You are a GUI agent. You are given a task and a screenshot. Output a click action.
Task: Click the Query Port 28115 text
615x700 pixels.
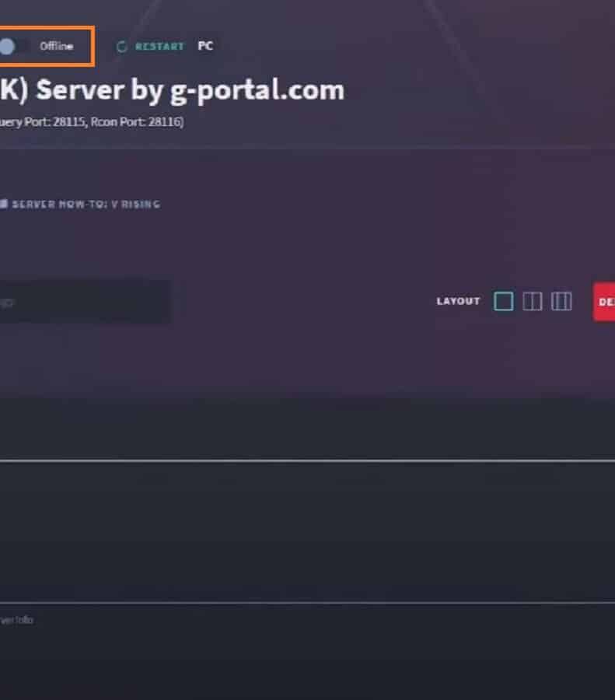[x=43, y=122]
